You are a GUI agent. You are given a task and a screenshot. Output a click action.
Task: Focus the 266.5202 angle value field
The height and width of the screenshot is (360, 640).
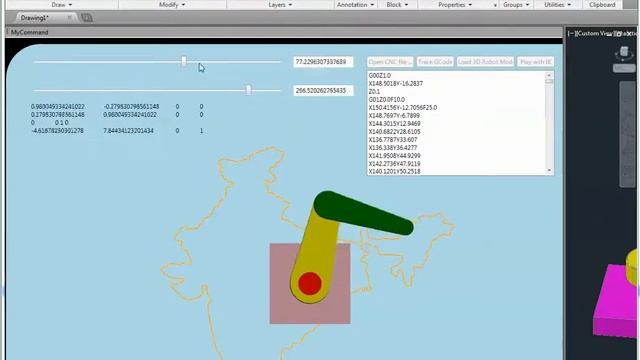(323, 91)
